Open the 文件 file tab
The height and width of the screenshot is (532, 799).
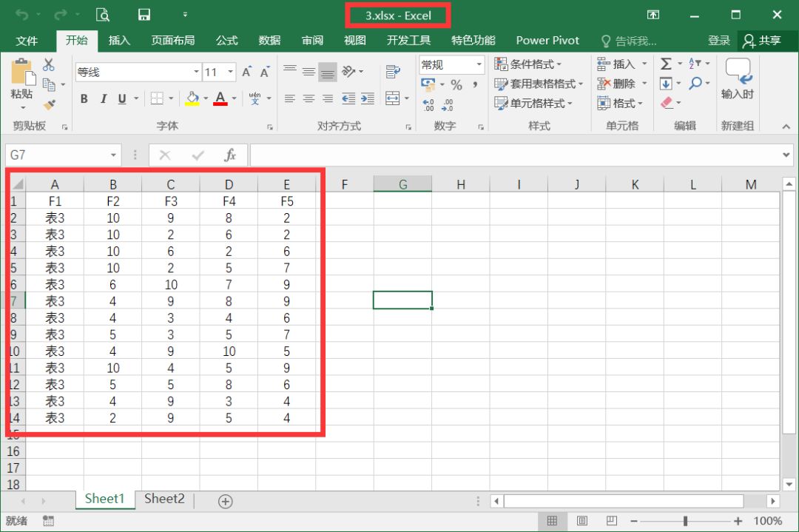pyautogui.click(x=27, y=41)
